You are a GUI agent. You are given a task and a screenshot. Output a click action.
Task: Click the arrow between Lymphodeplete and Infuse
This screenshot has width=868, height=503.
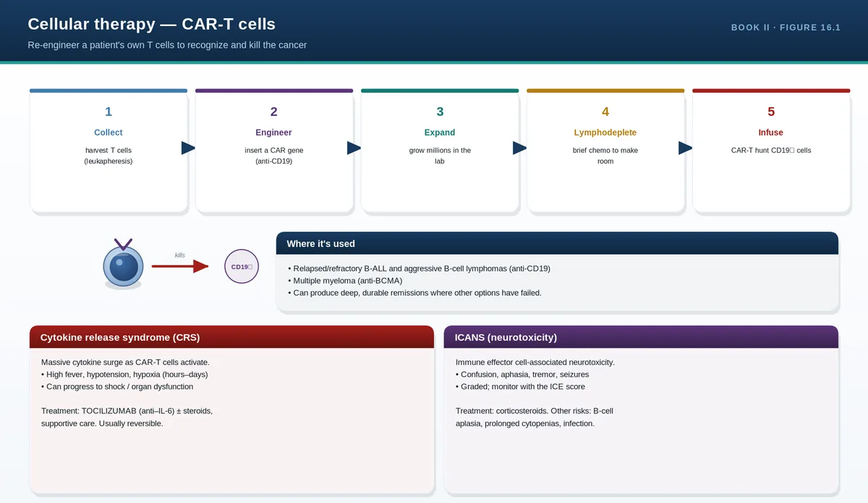[685, 148]
